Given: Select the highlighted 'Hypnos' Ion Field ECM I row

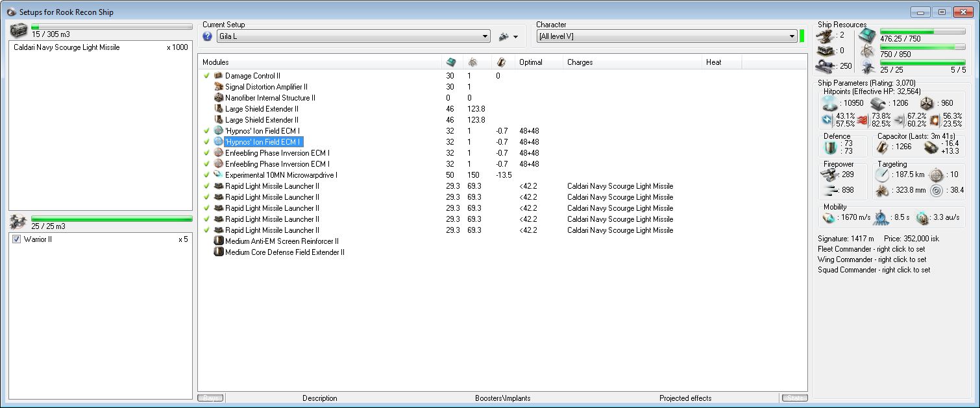Looking at the screenshot, I should 263,142.
